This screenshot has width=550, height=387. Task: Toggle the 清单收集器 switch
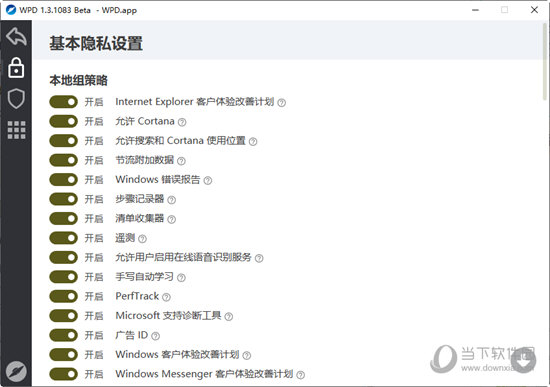pyautogui.click(x=63, y=219)
